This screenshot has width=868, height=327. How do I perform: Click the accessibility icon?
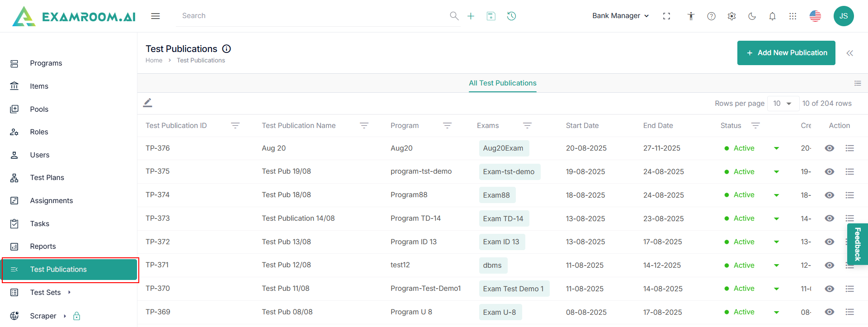pos(691,16)
